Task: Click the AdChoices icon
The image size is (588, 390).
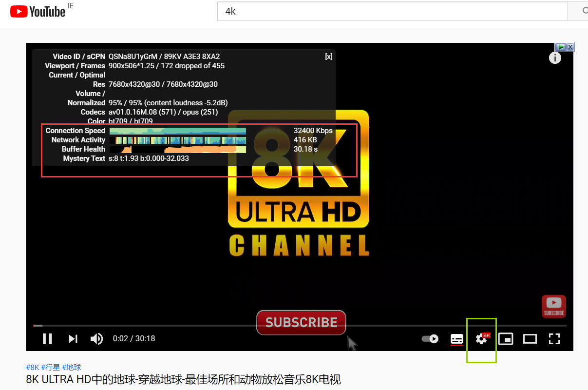Action: (x=561, y=47)
